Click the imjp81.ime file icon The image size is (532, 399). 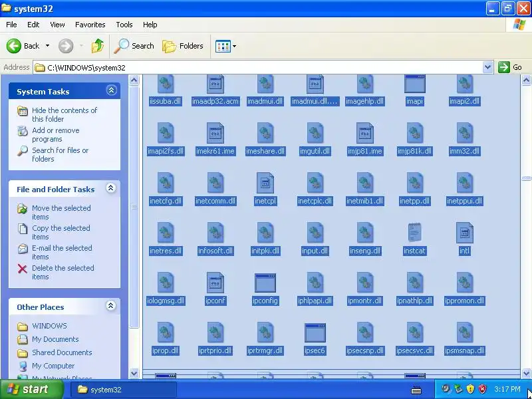tap(365, 133)
